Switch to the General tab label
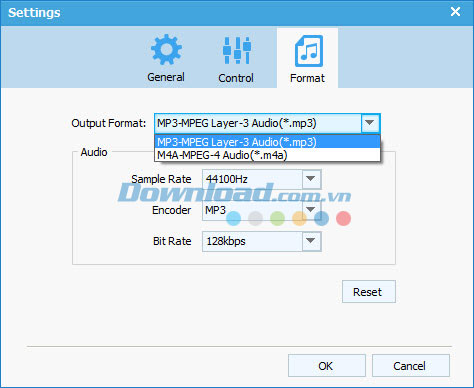474x388 pixels. 166,77
